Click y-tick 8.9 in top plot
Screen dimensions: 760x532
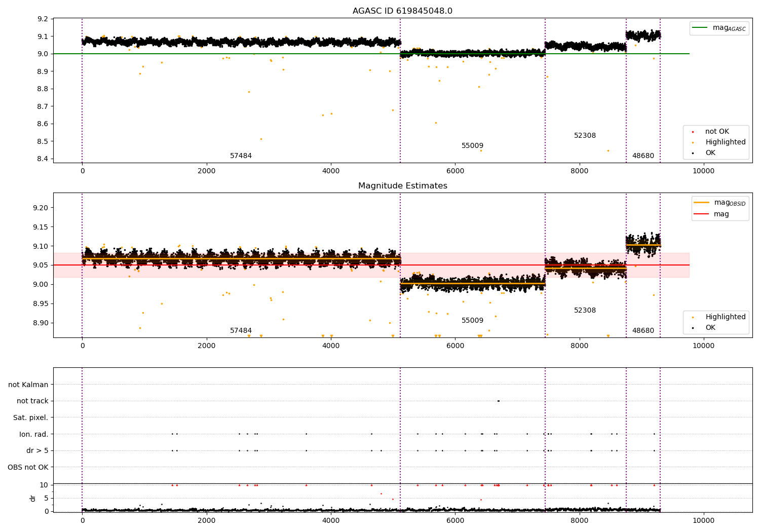43,71
